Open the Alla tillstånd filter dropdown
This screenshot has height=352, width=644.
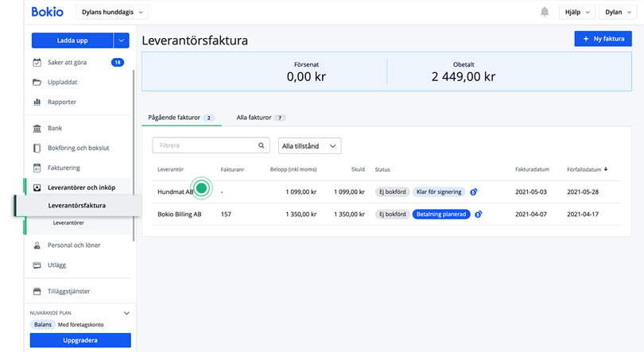point(309,146)
